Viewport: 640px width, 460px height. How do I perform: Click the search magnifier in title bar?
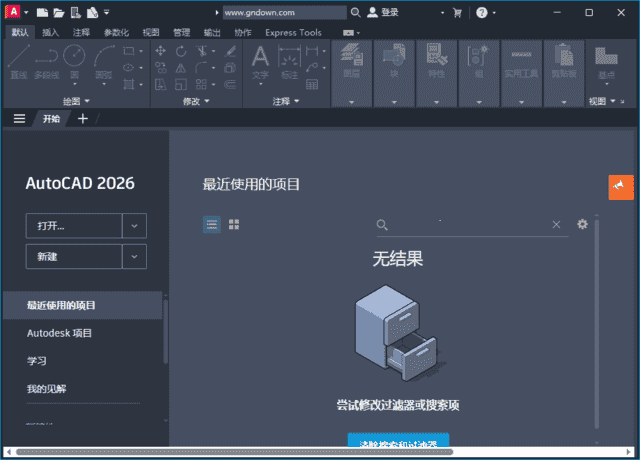[356, 13]
